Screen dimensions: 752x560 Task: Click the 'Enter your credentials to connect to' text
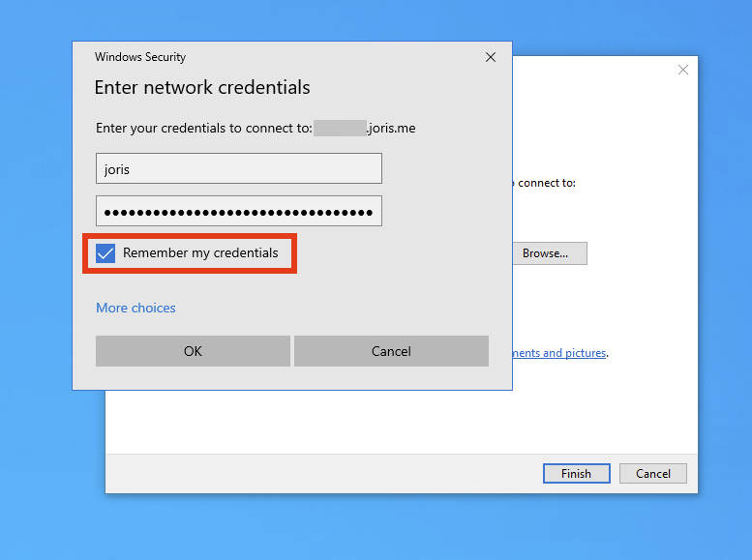coord(203,128)
